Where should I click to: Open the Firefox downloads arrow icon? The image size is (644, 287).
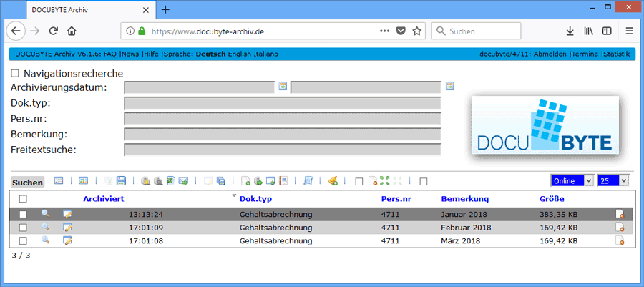click(x=570, y=31)
